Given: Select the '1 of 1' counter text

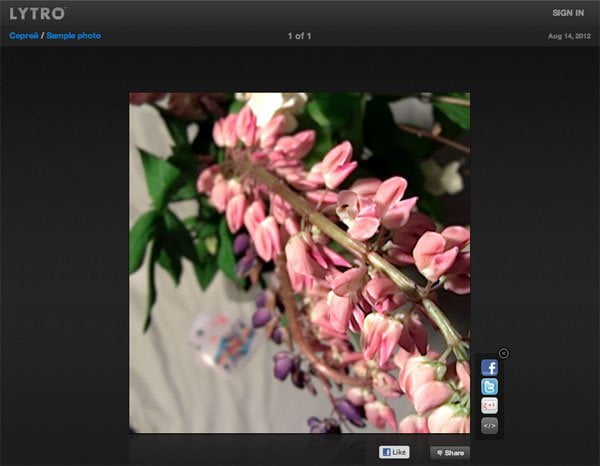Looking at the screenshot, I should (299, 36).
